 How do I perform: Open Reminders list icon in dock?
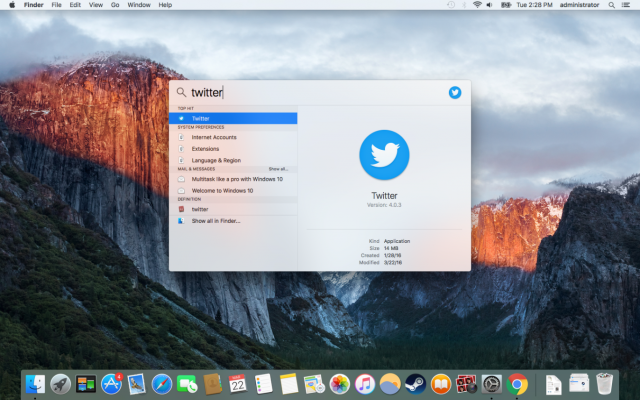pos(263,384)
